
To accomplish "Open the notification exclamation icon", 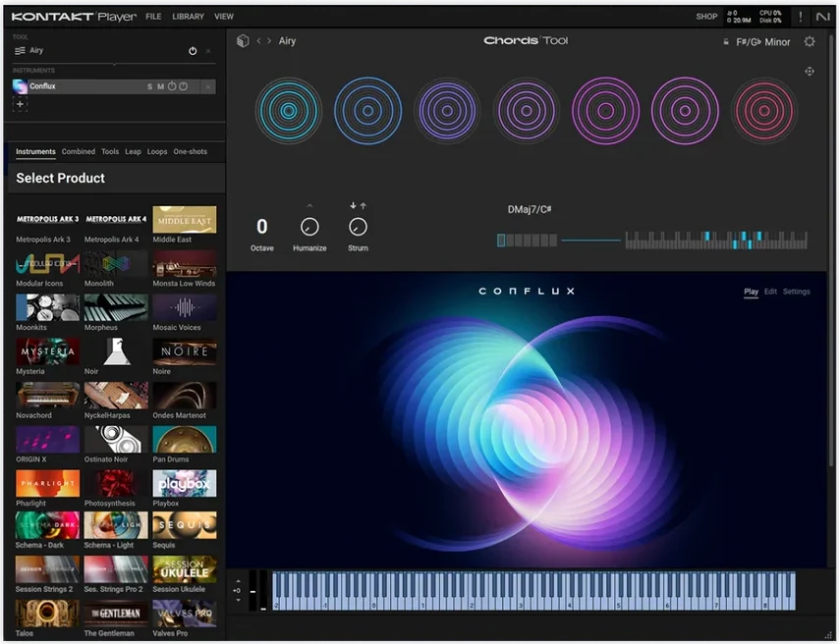I will coord(801,17).
